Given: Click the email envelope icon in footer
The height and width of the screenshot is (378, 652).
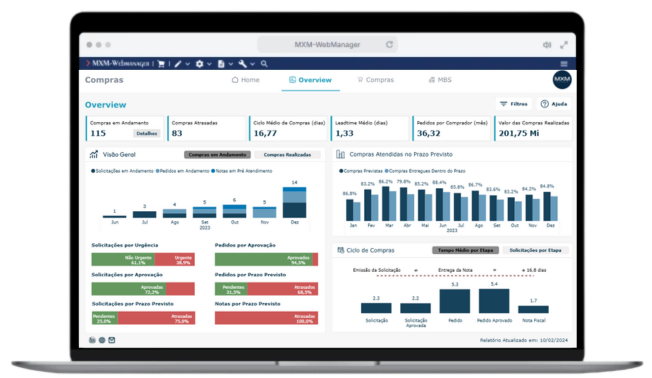Looking at the screenshot, I should pyautogui.click(x=112, y=340).
